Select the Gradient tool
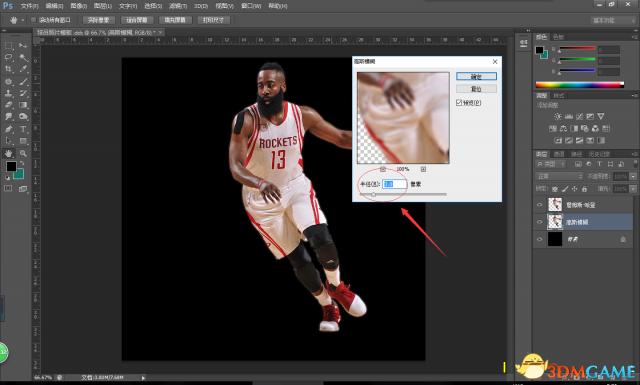 23,105
